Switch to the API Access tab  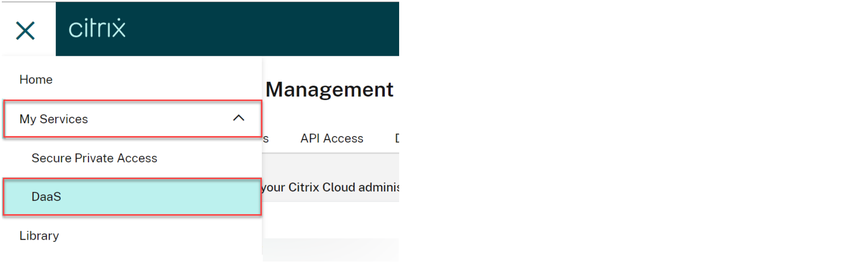pos(332,138)
